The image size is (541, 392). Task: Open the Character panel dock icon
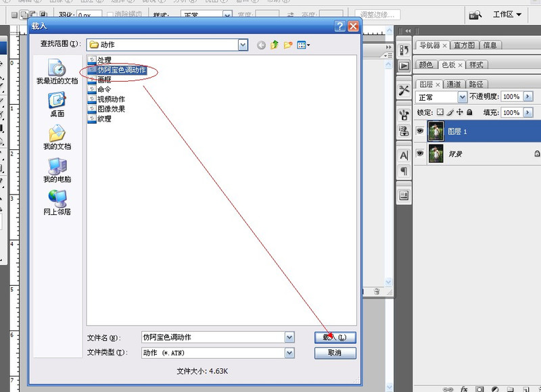pos(404,155)
